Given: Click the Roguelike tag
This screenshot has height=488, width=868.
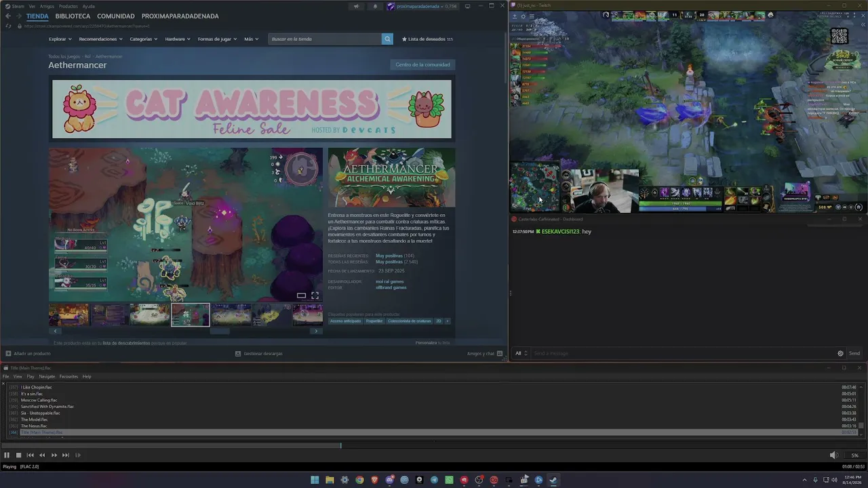Looking at the screenshot, I should (374, 321).
